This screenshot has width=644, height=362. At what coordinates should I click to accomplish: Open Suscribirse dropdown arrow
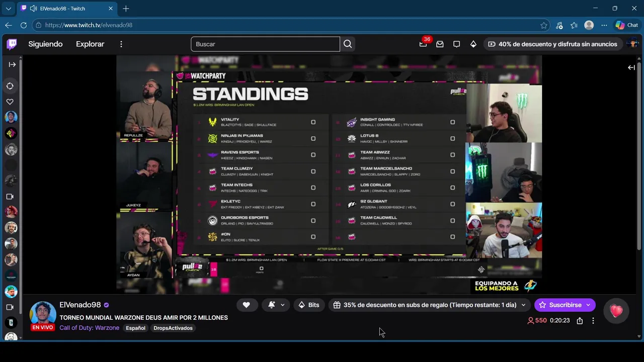point(588,305)
